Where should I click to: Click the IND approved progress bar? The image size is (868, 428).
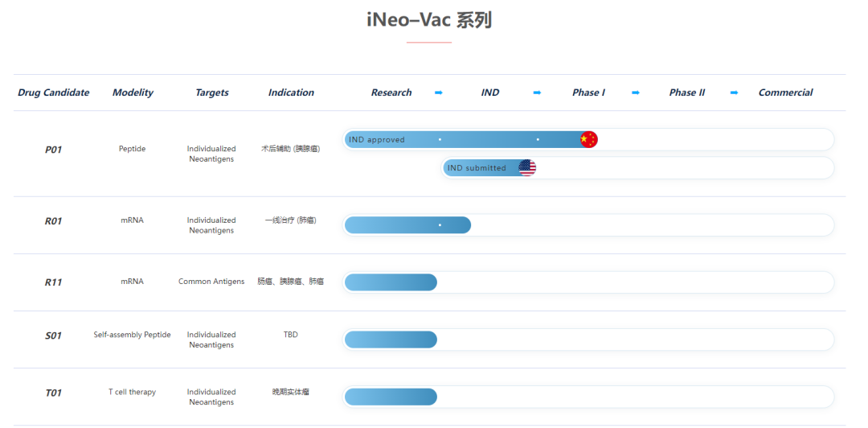click(x=462, y=140)
